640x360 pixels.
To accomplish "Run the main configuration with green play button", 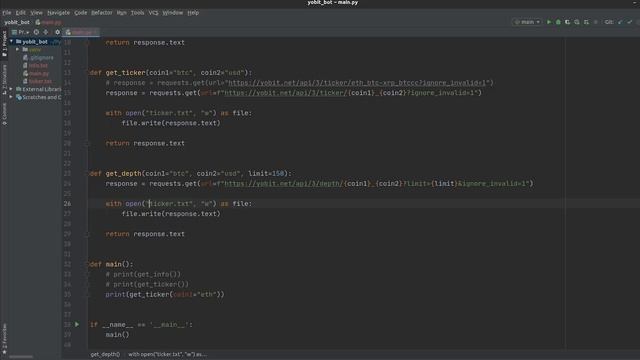I will [549, 22].
